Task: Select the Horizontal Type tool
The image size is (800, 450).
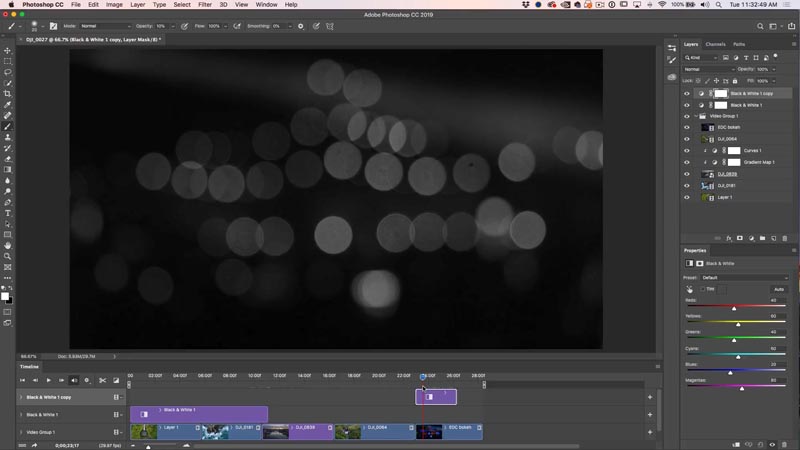Action: click(x=8, y=213)
